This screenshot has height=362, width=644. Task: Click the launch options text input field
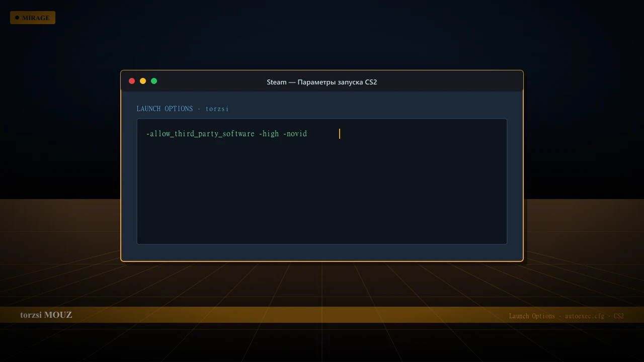322,182
